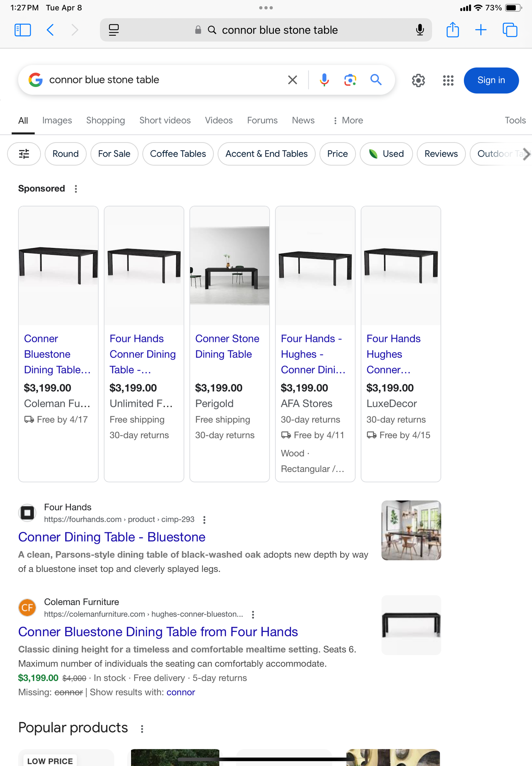Click the Sign in button
The image size is (532, 766).
click(491, 80)
